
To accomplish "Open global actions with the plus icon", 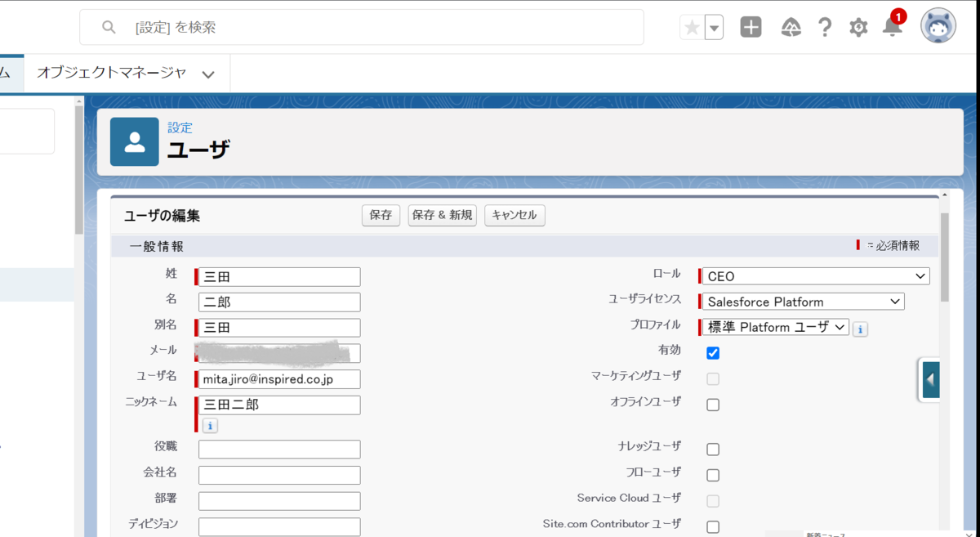I will (751, 26).
